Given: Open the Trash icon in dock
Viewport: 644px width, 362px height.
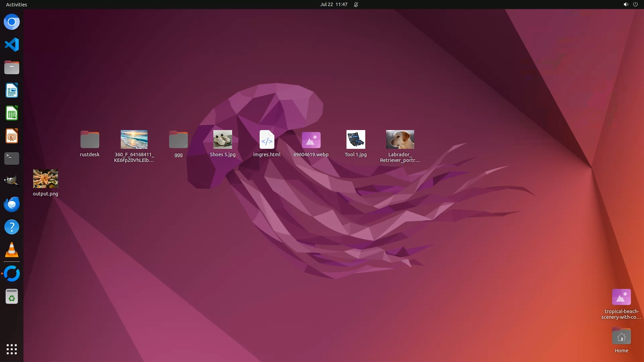Looking at the screenshot, I should pyautogui.click(x=12, y=297).
